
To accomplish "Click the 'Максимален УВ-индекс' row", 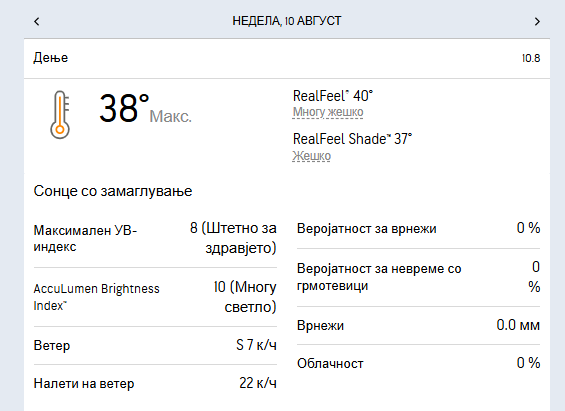I will [155, 238].
